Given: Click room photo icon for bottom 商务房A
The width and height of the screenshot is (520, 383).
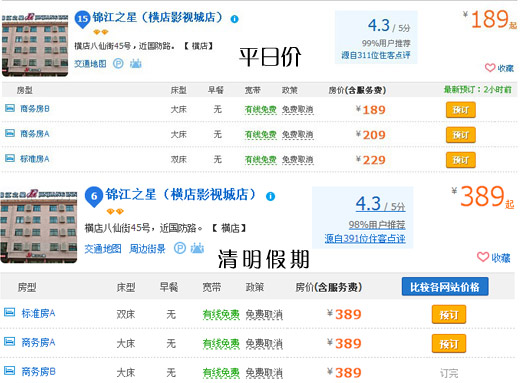Looking at the screenshot, I should point(9,341).
